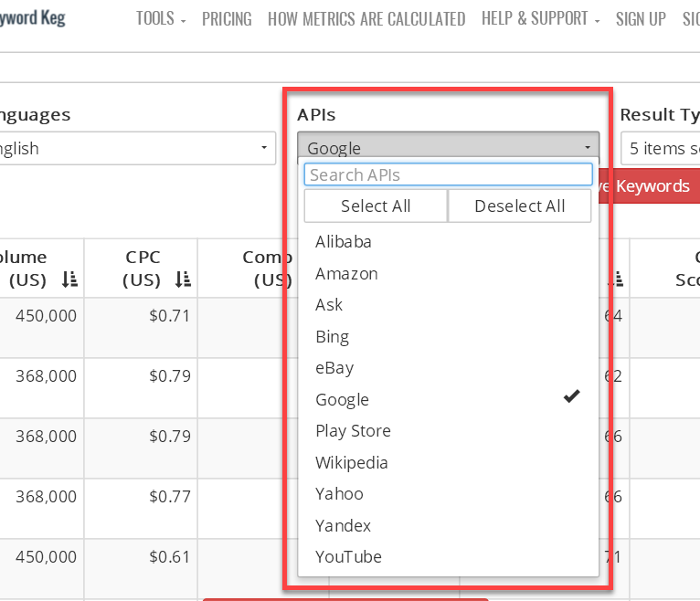Enable the Amazon API option

pyautogui.click(x=346, y=274)
